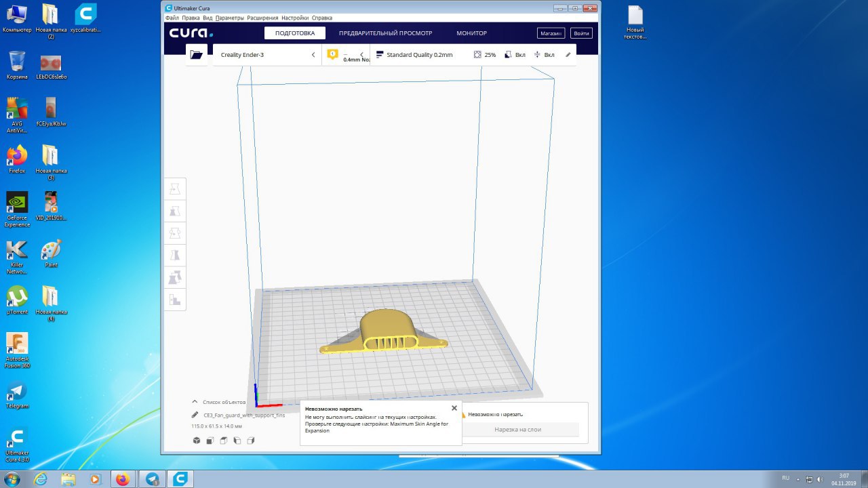Click the adhesion 'Вкл' icon

coord(537,55)
